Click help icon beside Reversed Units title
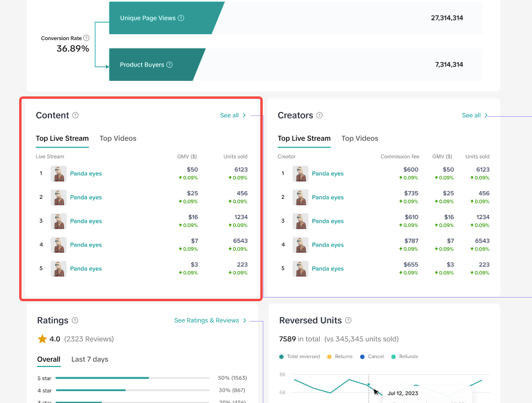The image size is (532, 403). (348, 320)
